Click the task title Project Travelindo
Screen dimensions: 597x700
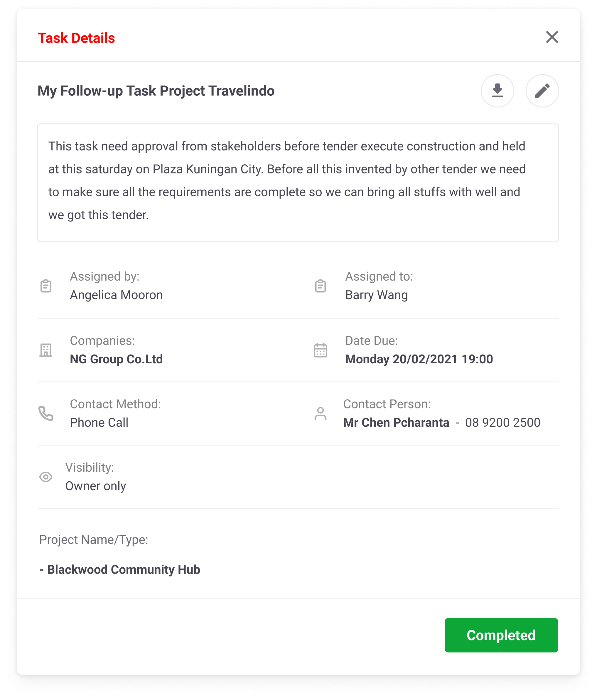[156, 91]
